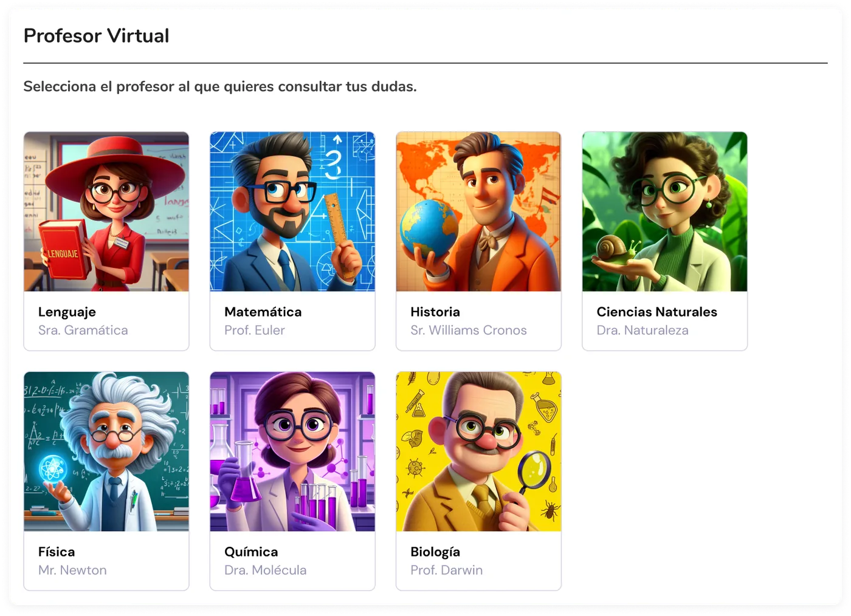
Task: Select the name Sr. Williams Cronos
Action: tap(469, 330)
